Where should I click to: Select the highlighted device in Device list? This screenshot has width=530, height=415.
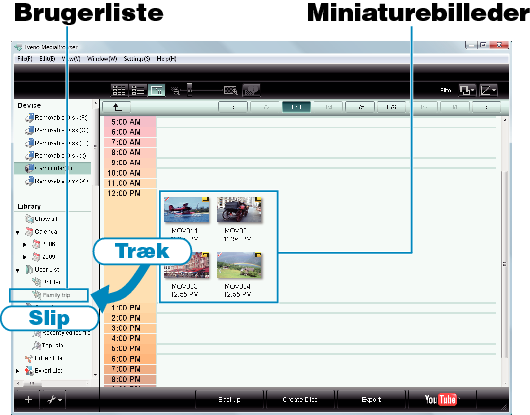[52, 168]
